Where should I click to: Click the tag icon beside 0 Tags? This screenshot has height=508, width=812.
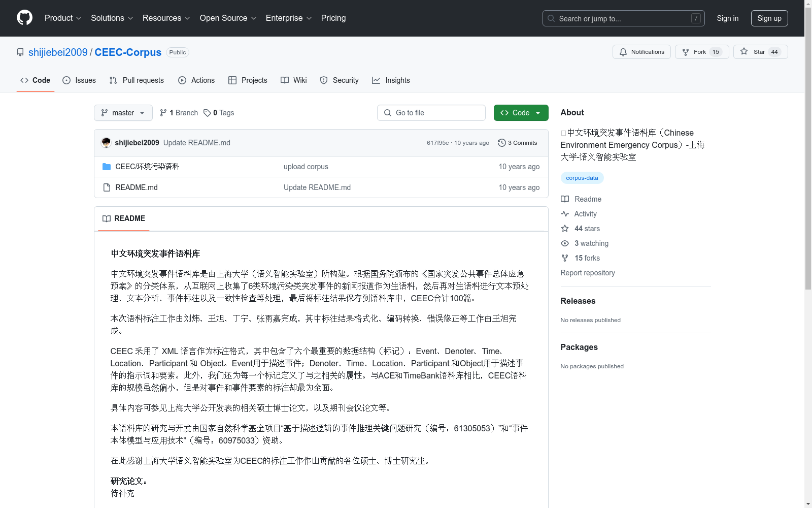[x=207, y=113]
